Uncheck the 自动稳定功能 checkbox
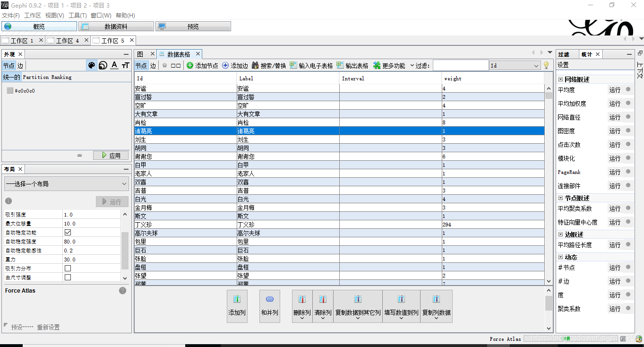The image size is (644, 347). pyautogui.click(x=68, y=233)
